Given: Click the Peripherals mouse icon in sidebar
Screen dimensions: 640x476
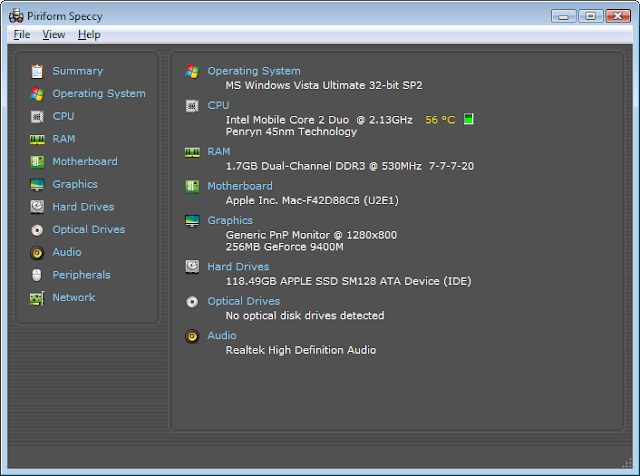Looking at the screenshot, I should 37,275.
